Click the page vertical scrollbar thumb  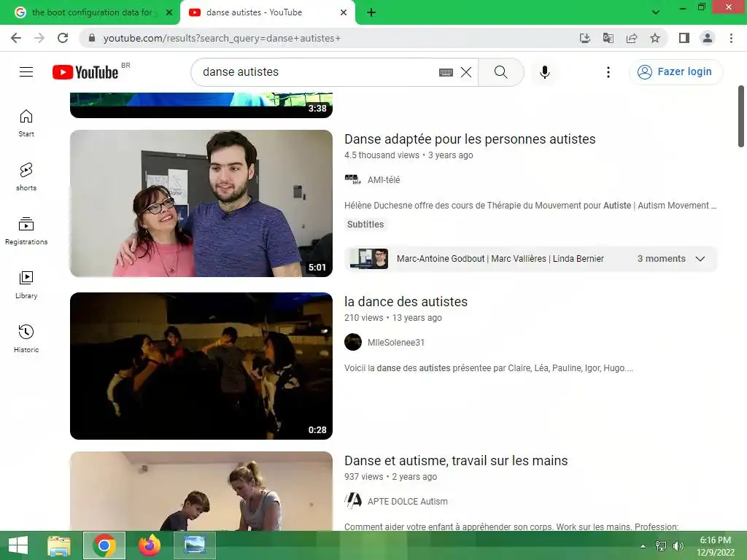(741, 116)
